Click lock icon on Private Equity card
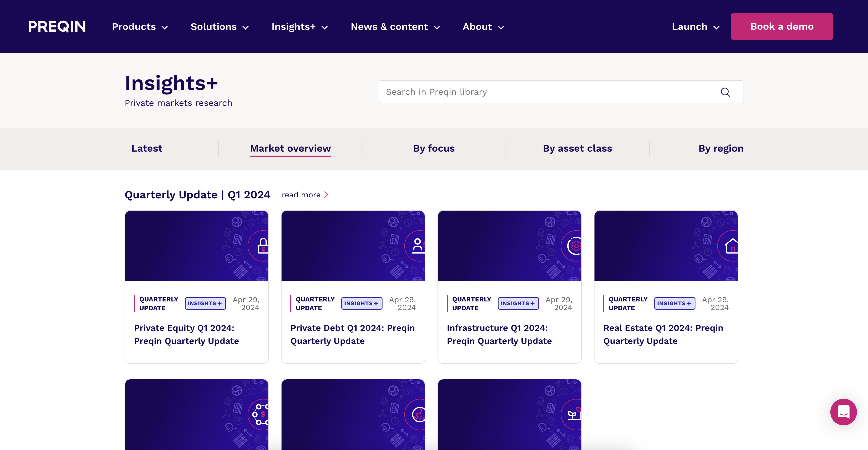This screenshot has height=450, width=868. coord(263,246)
